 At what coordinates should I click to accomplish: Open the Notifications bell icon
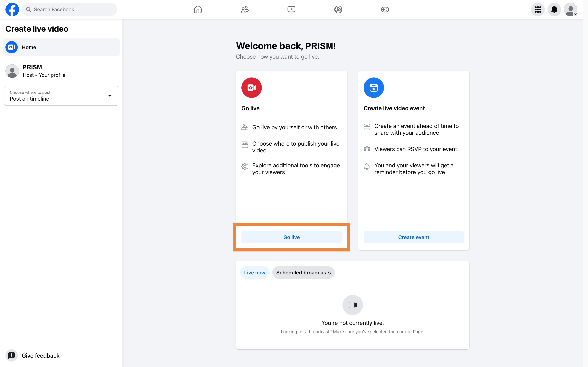554,10
